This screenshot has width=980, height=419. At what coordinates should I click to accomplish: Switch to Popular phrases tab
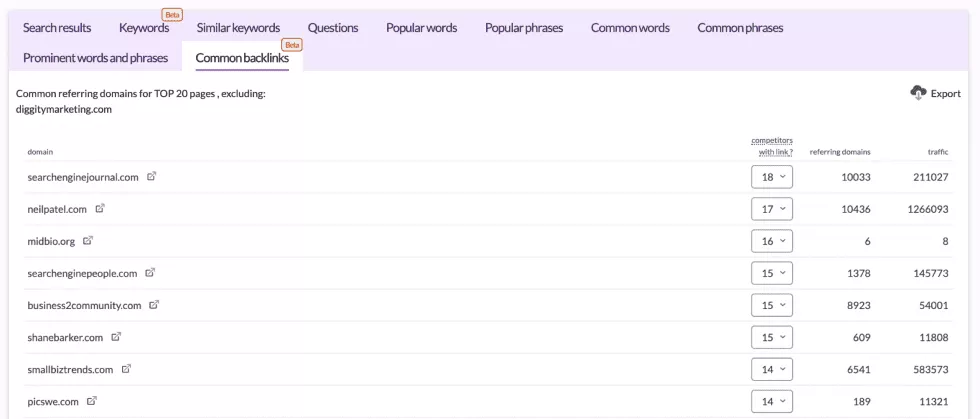pos(524,28)
